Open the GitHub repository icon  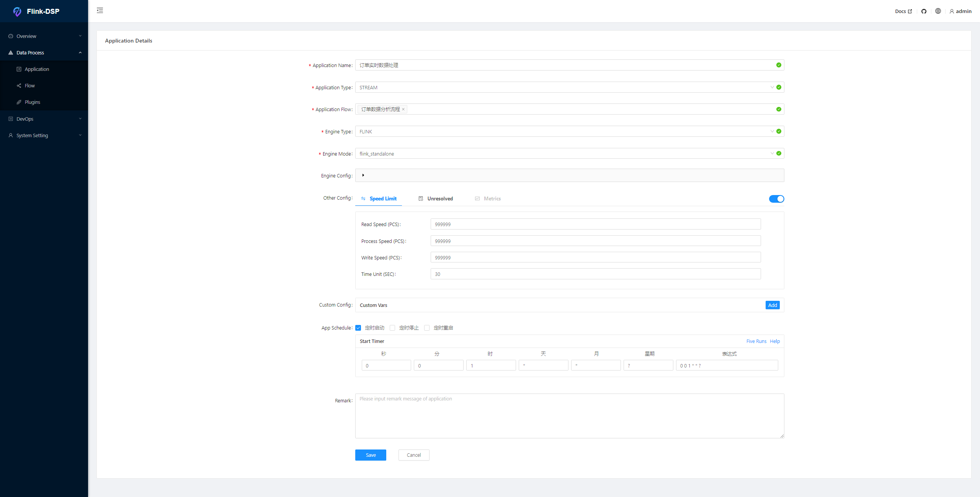point(924,11)
